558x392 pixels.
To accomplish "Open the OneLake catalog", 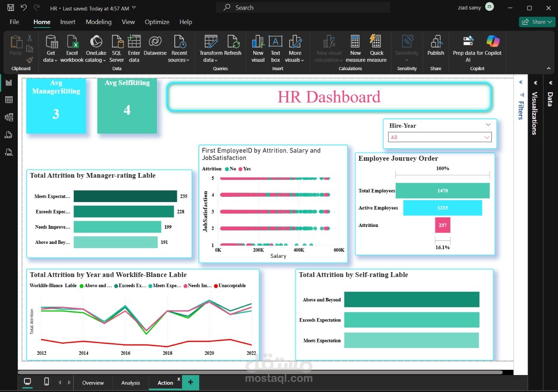I will point(96,48).
